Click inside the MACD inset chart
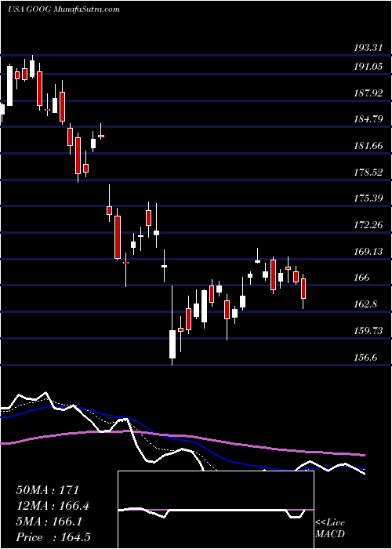Viewport: 392px width, 549px height. tap(216, 510)
